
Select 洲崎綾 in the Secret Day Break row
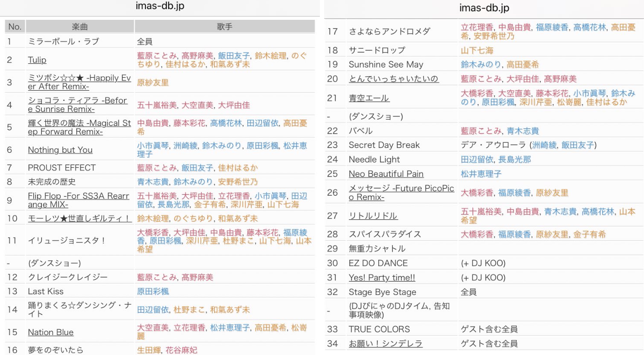tap(545, 145)
